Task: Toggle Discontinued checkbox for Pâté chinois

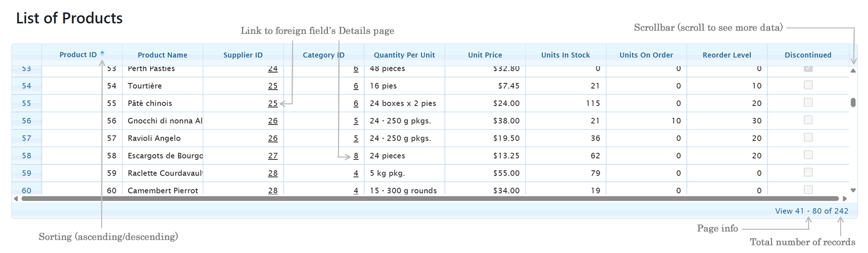Action: coord(809,102)
